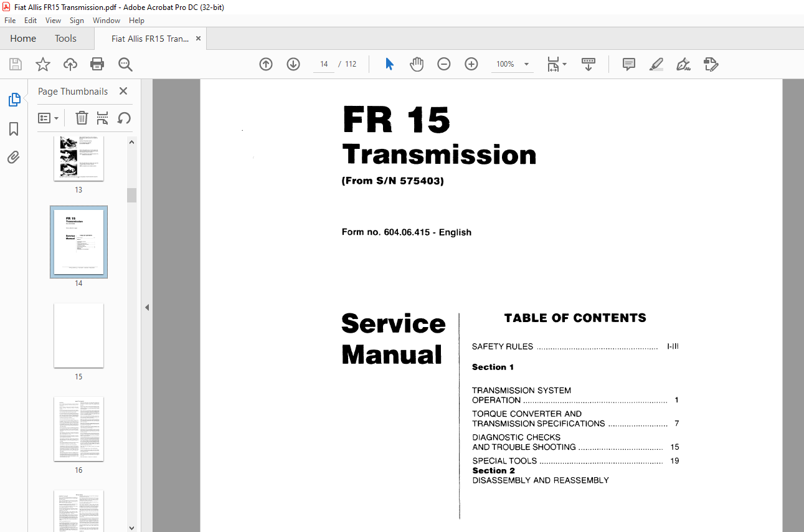Click the Section 2 heading
804x532 pixels.
click(x=493, y=470)
